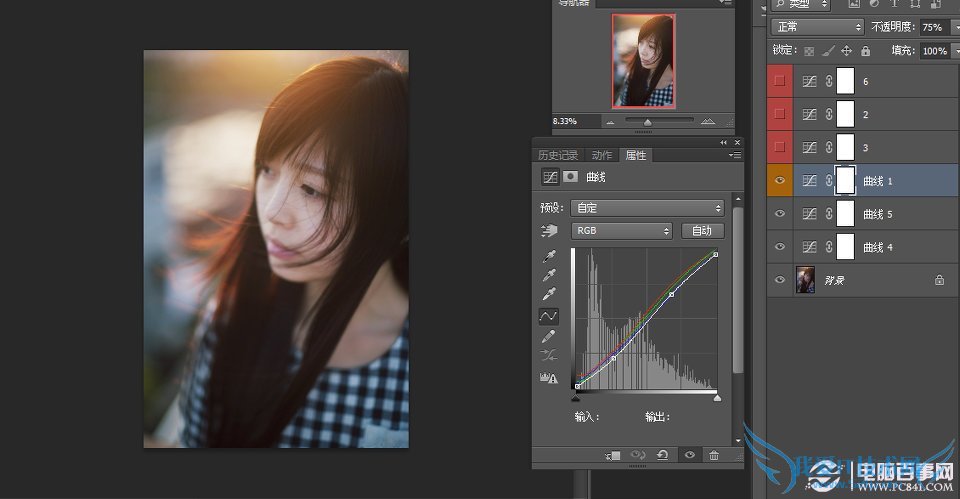The height and width of the screenshot is (499, 960).
Task: Toggle visibility of the 背景 layer
Action: (780, 280)
